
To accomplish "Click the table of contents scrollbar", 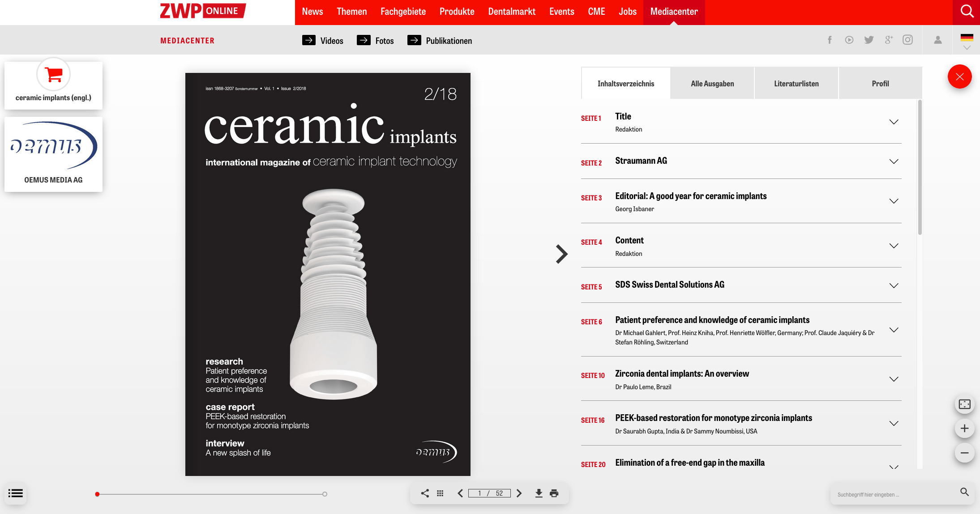I will coord(920,167).
